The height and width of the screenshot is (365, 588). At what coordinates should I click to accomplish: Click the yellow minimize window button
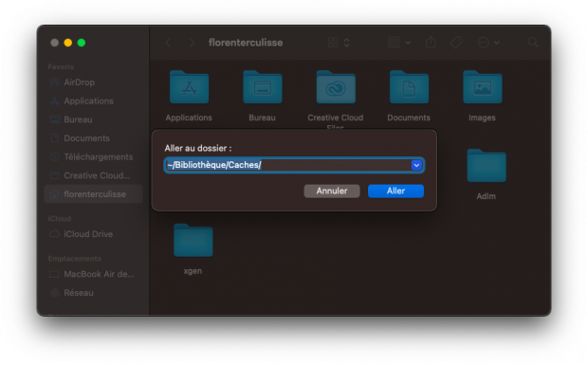[68, 43]
